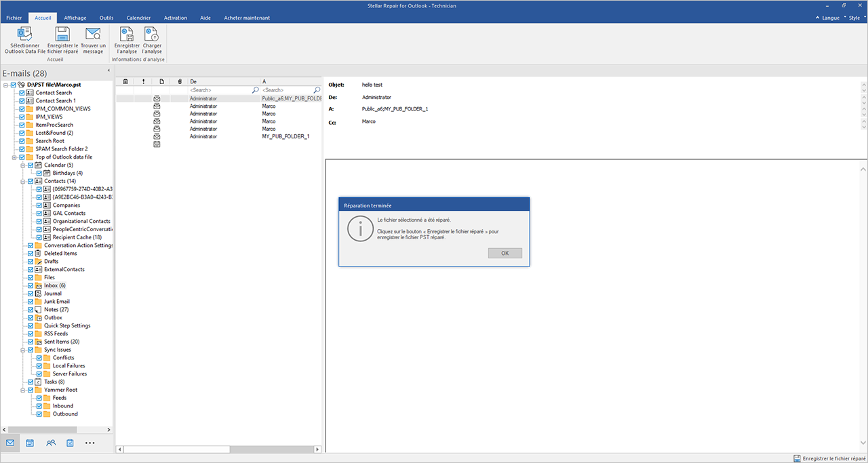Uncheck the Sent Items (20) checkbox
This screenshot has width=868, height=463.
pyautogui.click(x=30, y=342)
